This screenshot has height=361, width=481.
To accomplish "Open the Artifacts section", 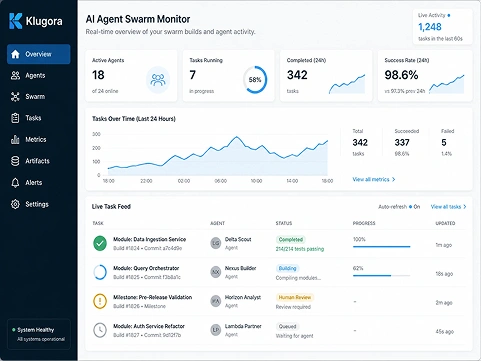I will (x=39, y=161).
